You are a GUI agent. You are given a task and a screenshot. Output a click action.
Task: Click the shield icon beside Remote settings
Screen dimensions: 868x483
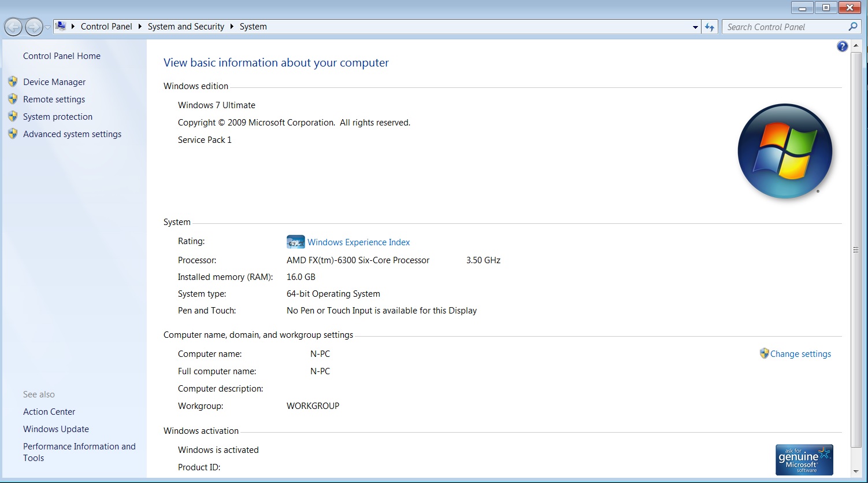13,99
